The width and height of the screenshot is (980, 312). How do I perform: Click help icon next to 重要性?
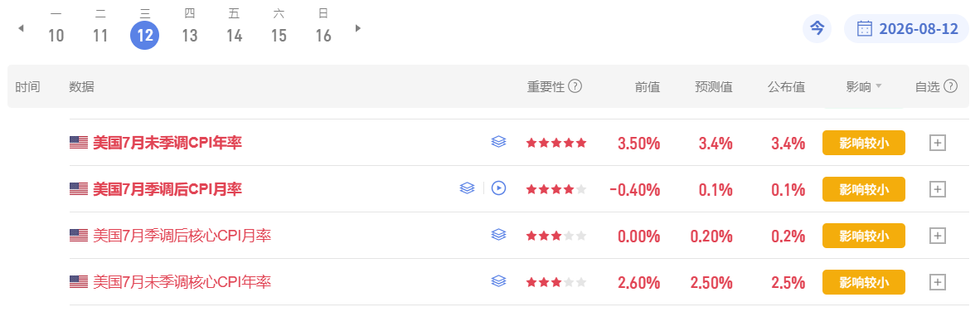point(575,86)
